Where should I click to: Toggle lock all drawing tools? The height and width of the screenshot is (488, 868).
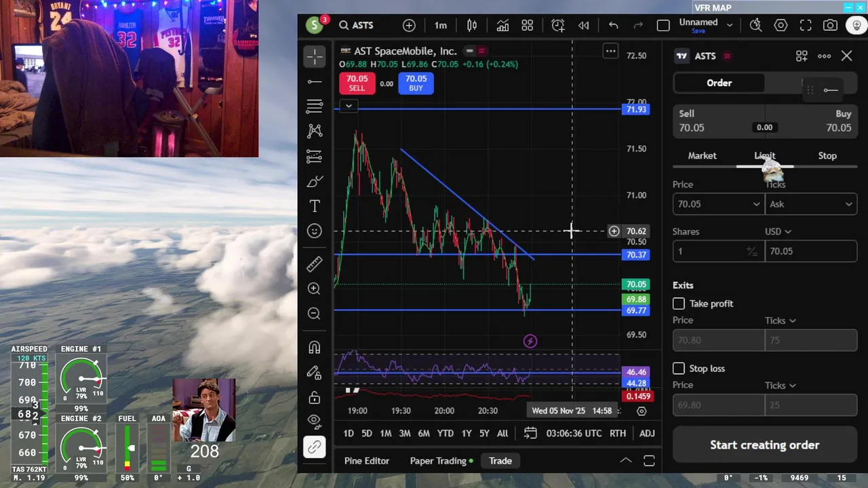point(315,397)
